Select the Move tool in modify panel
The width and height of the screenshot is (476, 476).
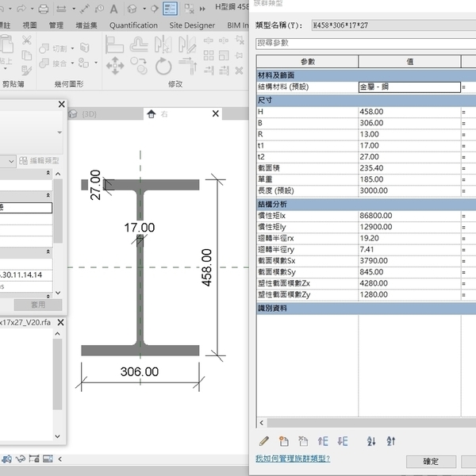coord(115,66)
